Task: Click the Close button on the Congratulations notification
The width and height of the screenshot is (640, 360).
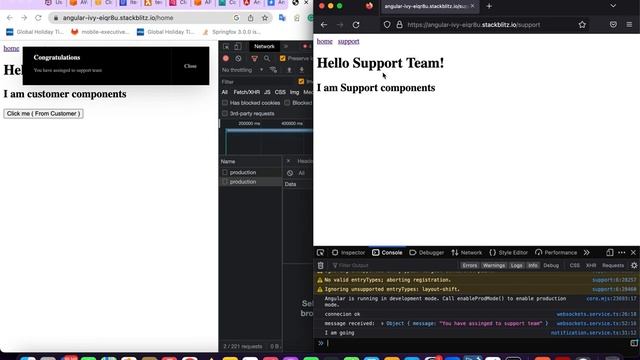Action: 190,66
